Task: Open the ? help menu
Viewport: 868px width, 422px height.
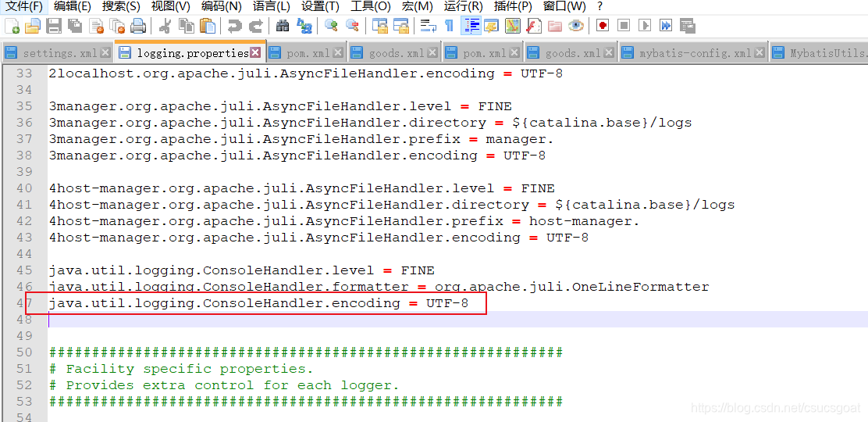Action: click(x=600, y=7)
